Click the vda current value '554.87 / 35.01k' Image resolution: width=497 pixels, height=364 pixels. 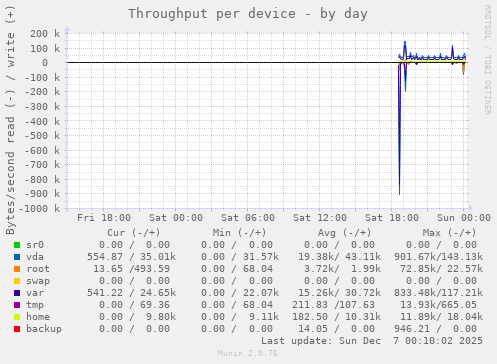(131, 257)
